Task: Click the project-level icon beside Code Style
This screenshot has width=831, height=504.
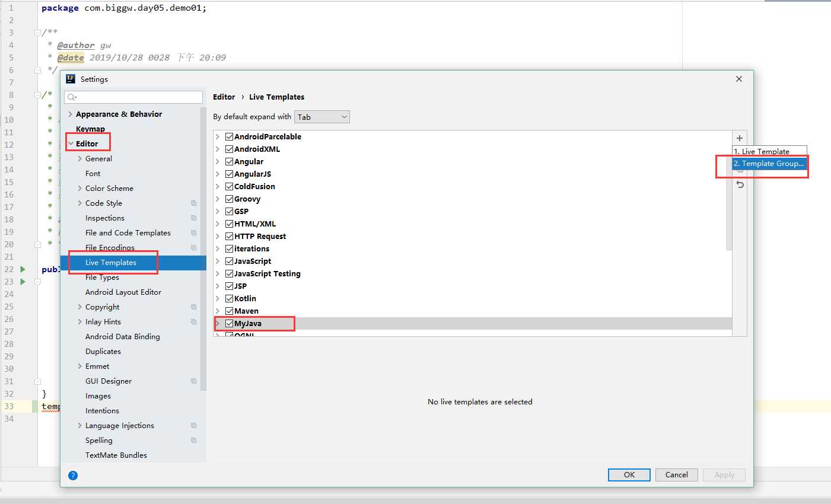Action: pos(193,203)
